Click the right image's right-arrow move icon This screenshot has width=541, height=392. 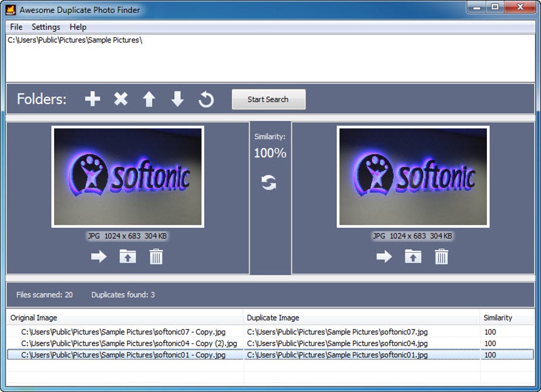[385, 256]
